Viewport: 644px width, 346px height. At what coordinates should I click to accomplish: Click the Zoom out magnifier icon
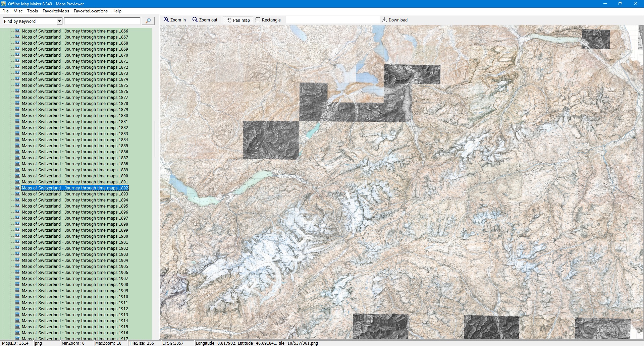pyautogui.click(x=195, y=20)
